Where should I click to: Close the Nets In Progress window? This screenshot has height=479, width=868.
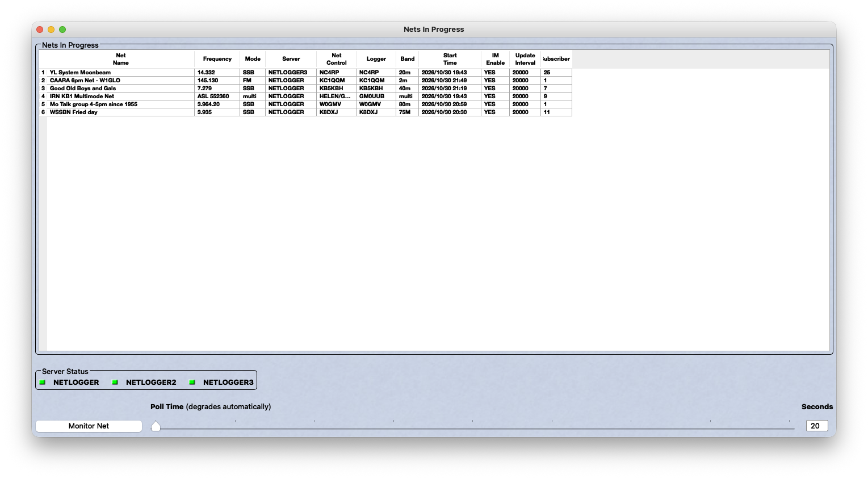[x=40, y=30]
